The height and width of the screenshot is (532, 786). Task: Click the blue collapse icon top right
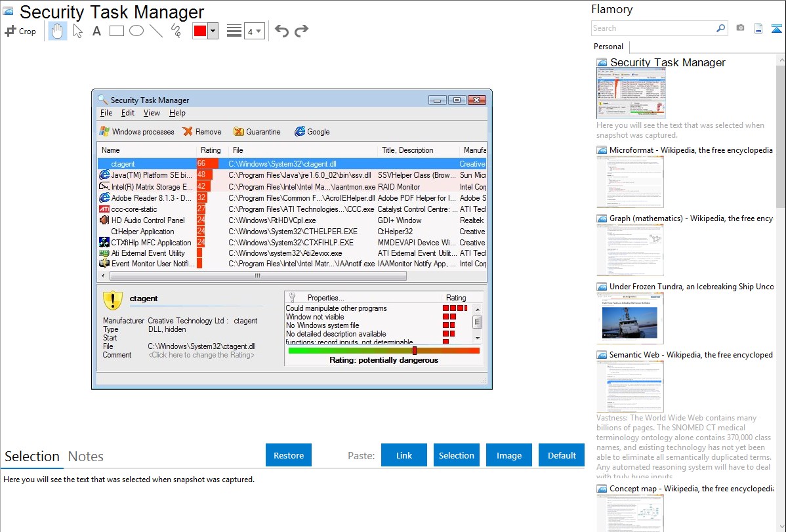(x=776, y=28)
